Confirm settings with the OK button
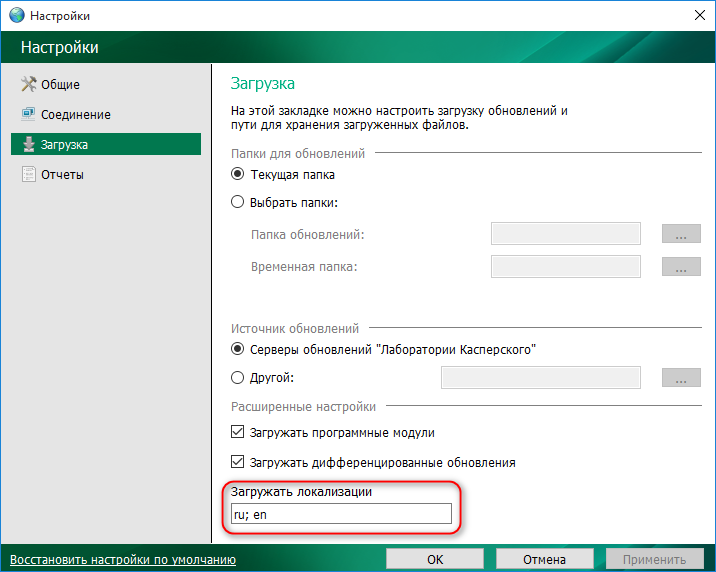Viewport: 716px width, 572px height. coord(435,559)
